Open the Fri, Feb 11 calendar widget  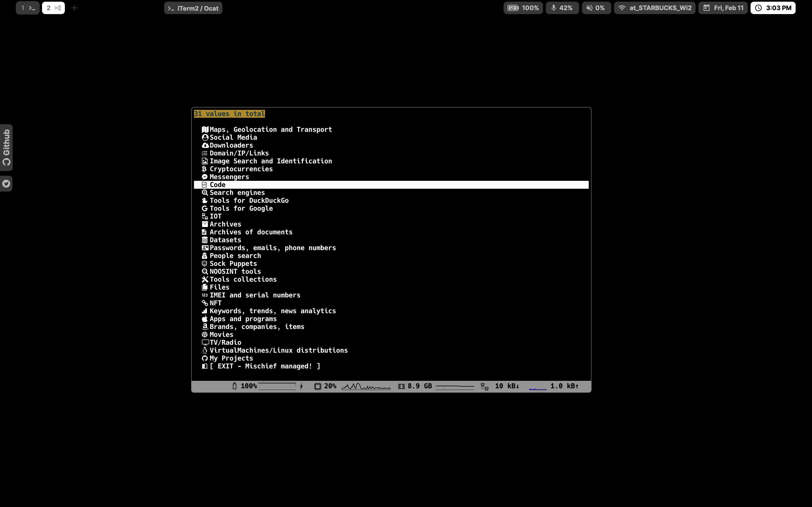point(723,8)
